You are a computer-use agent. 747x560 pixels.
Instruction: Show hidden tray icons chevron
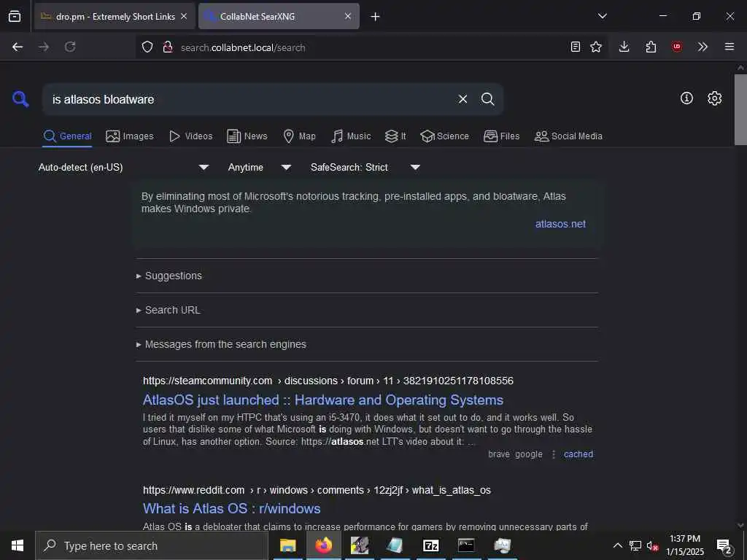pos(617,545)
